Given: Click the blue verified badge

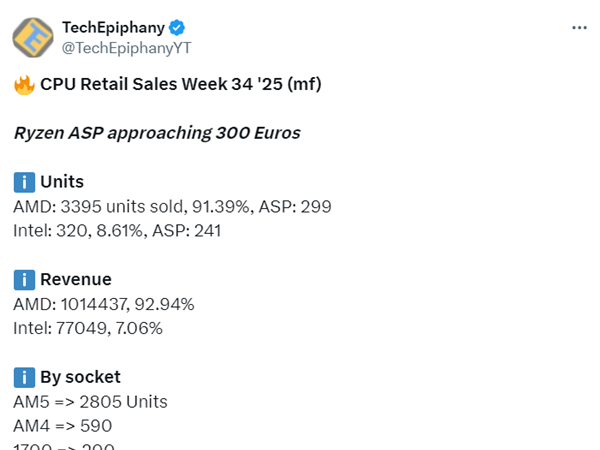Looking at the screenshot, I should click(x=177, y=28).
